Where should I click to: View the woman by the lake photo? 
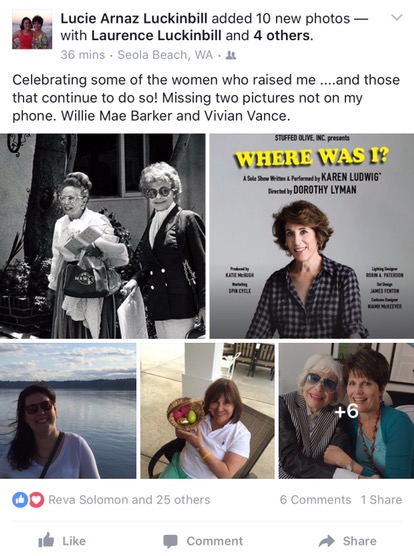68,411
